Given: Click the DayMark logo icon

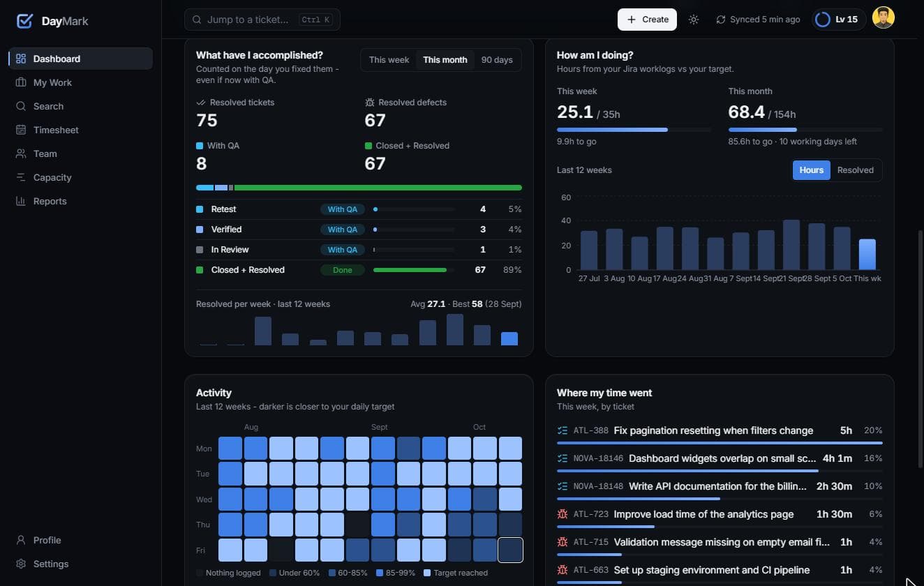Looking at the screenshot, I should coord(24,21).
